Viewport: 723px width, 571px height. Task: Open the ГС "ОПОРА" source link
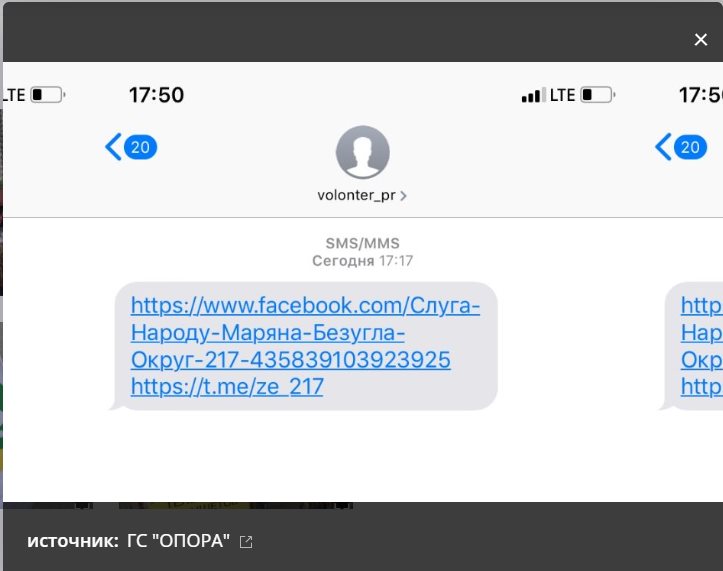pos(178,541)
